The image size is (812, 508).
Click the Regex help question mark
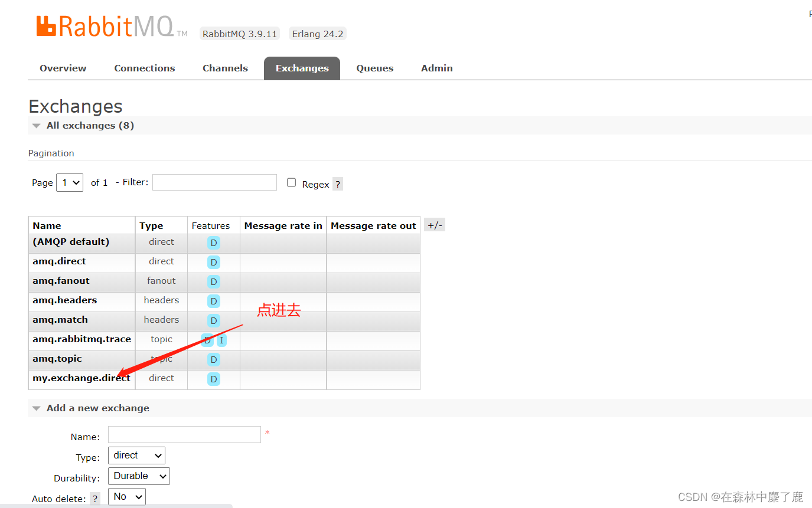click(x=338, y=184)
